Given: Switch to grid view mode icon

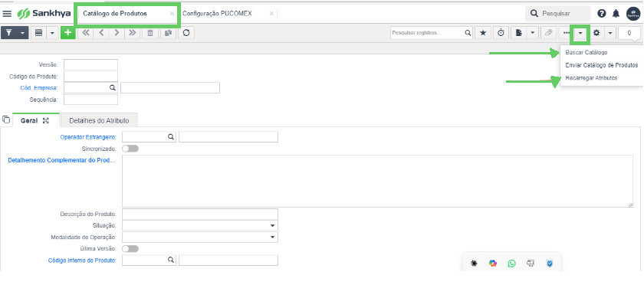Looking at the screenshot, I should tap(39, 33).
